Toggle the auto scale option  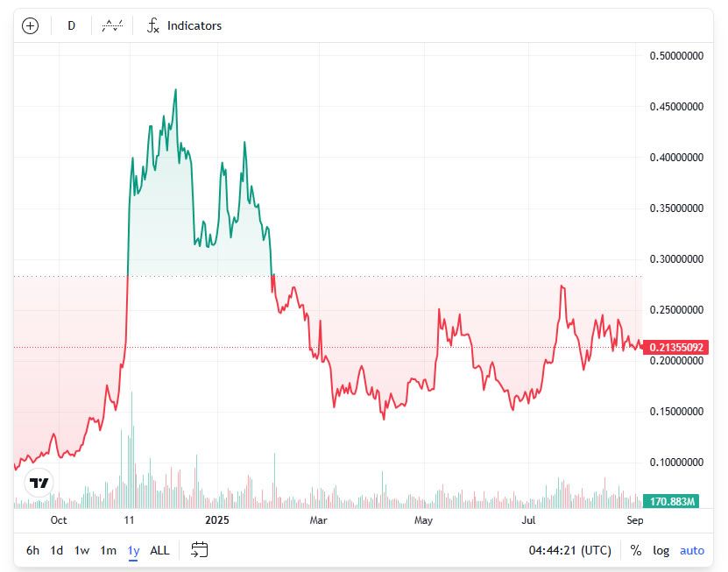pyautogui.click(x=692, y=550)
